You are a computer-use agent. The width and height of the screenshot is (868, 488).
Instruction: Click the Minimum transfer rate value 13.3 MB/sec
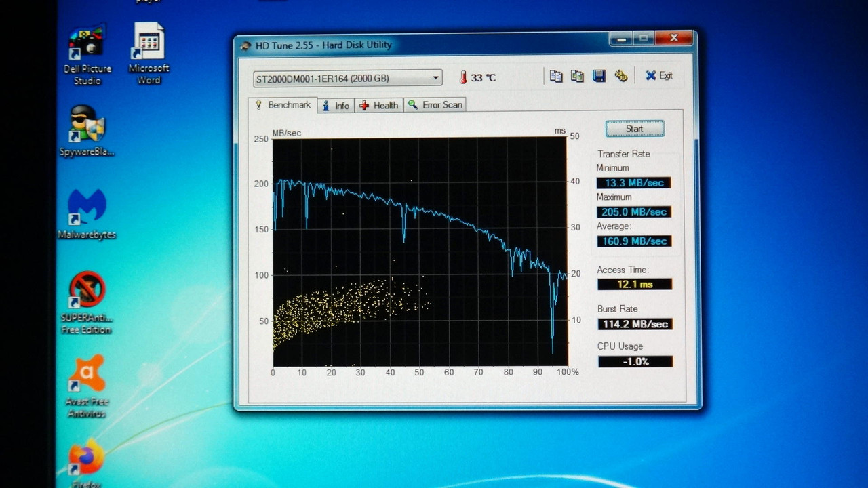coord(634,183)
